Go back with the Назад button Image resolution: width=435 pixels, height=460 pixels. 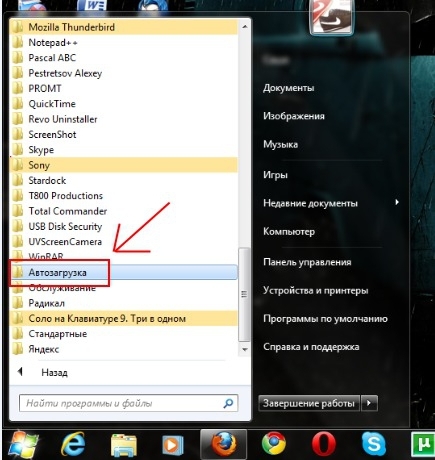[x=54, y=372]
